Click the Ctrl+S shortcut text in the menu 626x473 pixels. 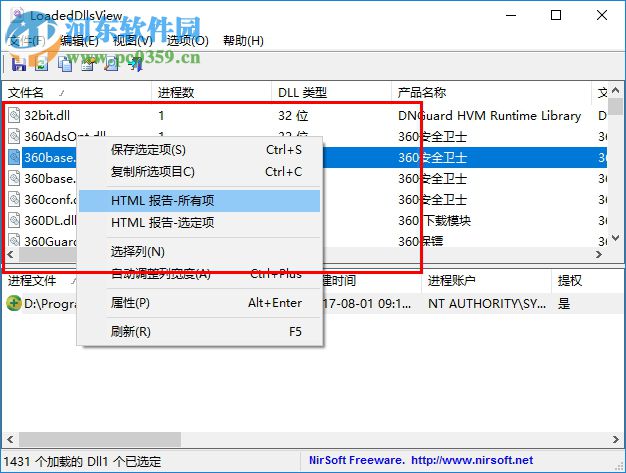284,150
